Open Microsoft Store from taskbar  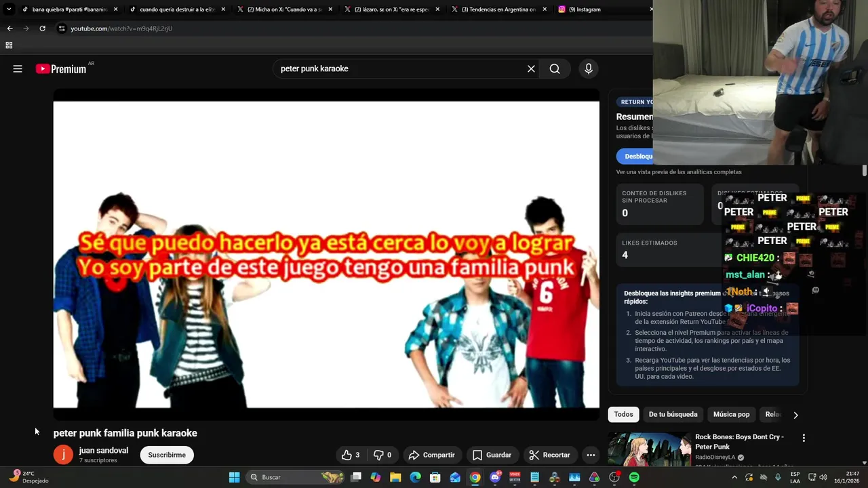[x=435, y=477]
